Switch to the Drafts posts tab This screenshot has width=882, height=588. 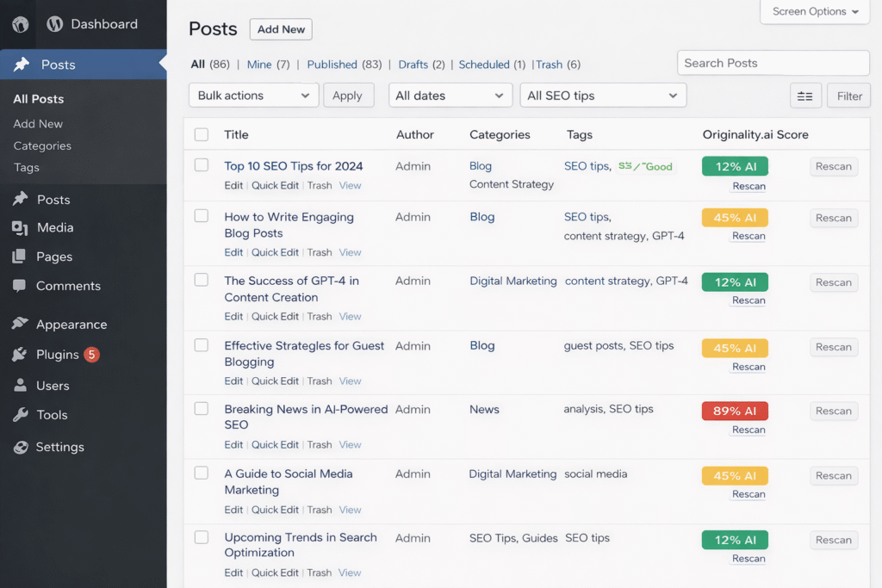413,64
